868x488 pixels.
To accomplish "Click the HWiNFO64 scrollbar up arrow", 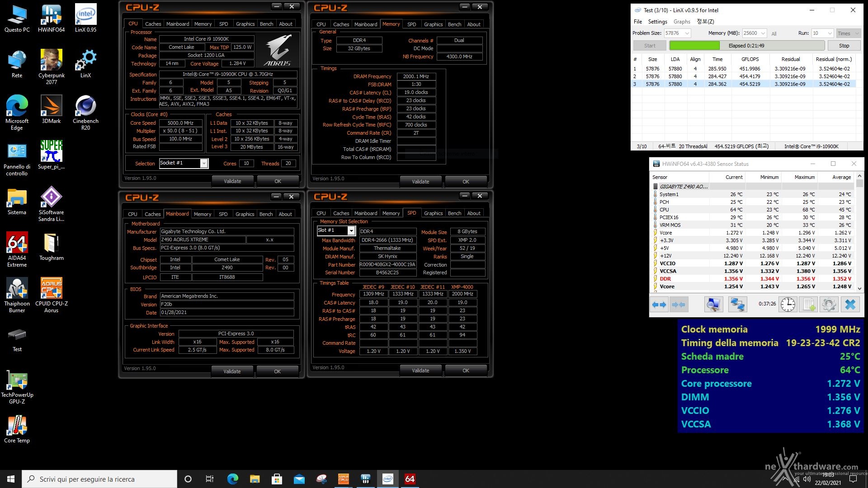I will click(x=859, y=176).
